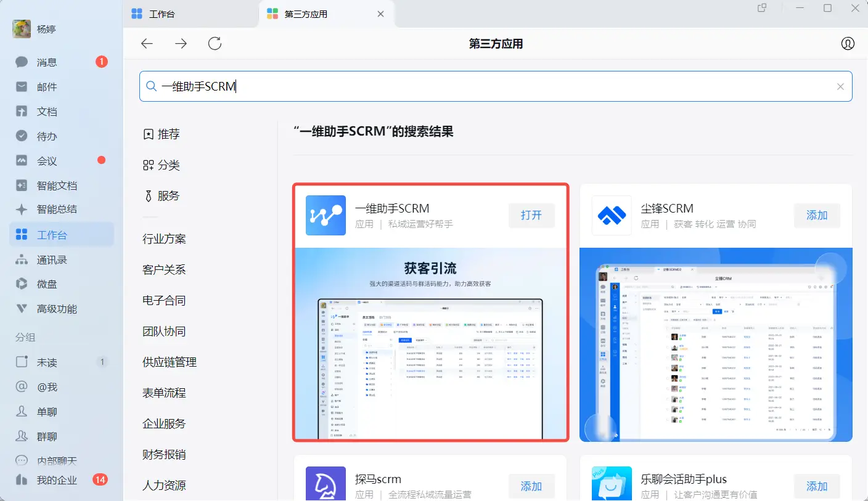Open the 行业方案 category
The height and width of the screenshot is (501, 868).
point(164,239)
